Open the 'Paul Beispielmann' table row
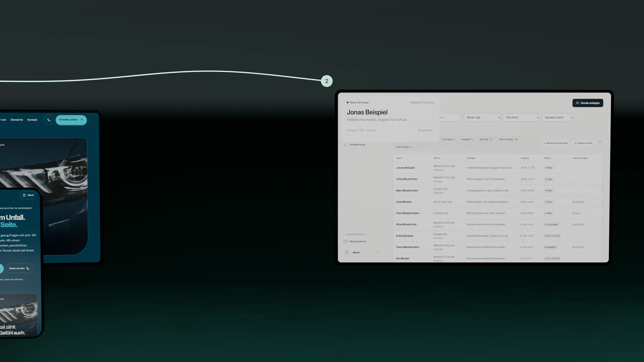This screenshot has height=362, width=644. click(498, 213)
